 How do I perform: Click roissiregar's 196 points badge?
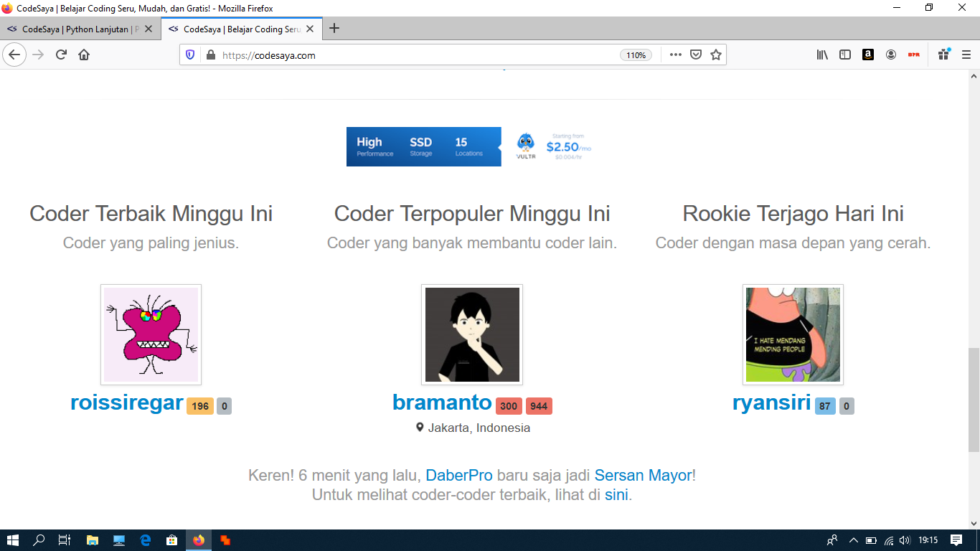200,406
